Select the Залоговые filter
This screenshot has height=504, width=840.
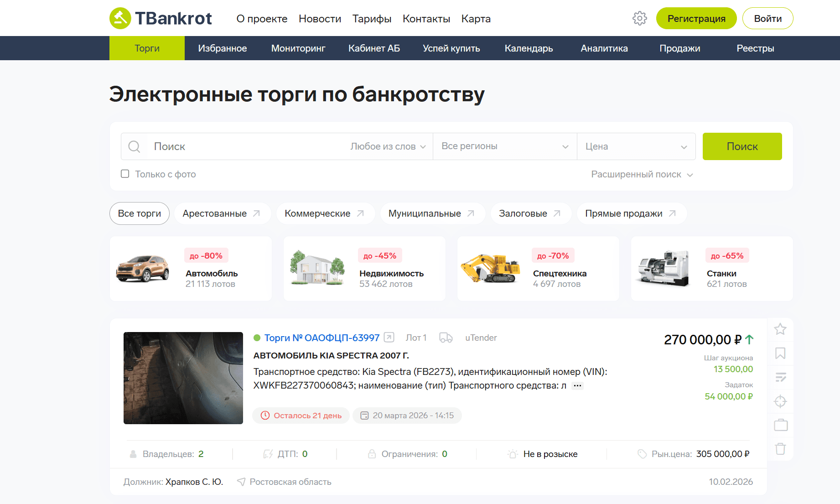pos(531,213)
